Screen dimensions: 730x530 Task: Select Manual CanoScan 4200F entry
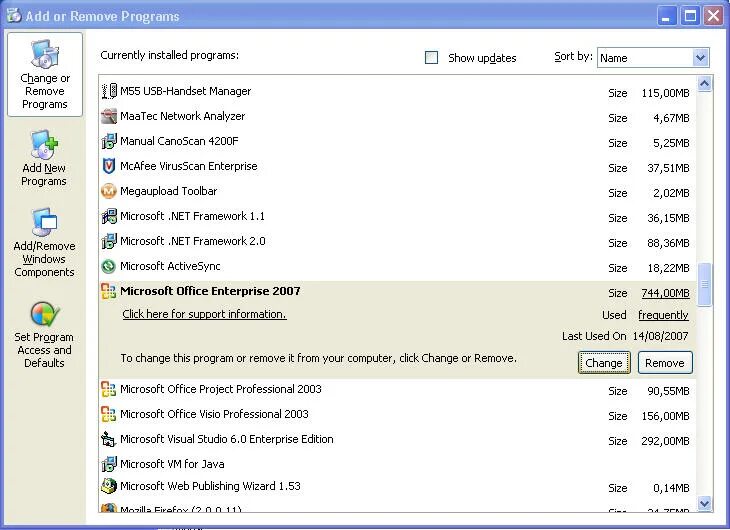[398, 142]
